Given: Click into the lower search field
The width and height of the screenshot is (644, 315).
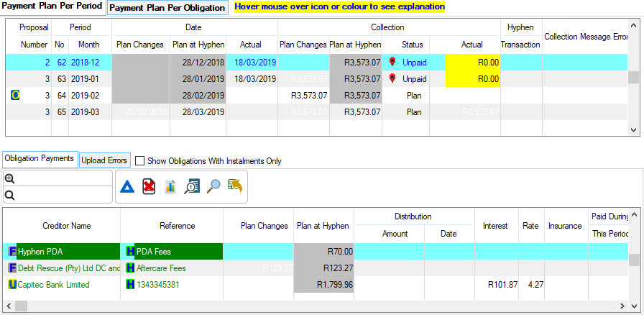Looking at the screenshot, I should tap(64, 194).
